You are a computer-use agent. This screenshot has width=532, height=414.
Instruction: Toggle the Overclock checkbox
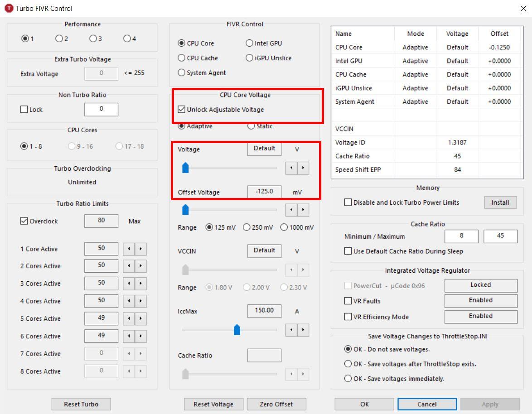[x=24, y=221]
